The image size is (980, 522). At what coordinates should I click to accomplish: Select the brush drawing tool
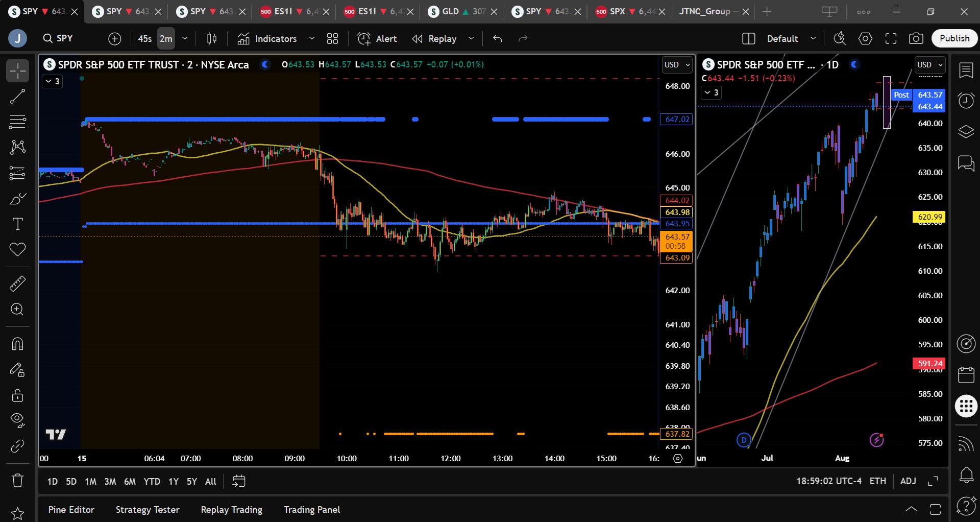point(17,199)
